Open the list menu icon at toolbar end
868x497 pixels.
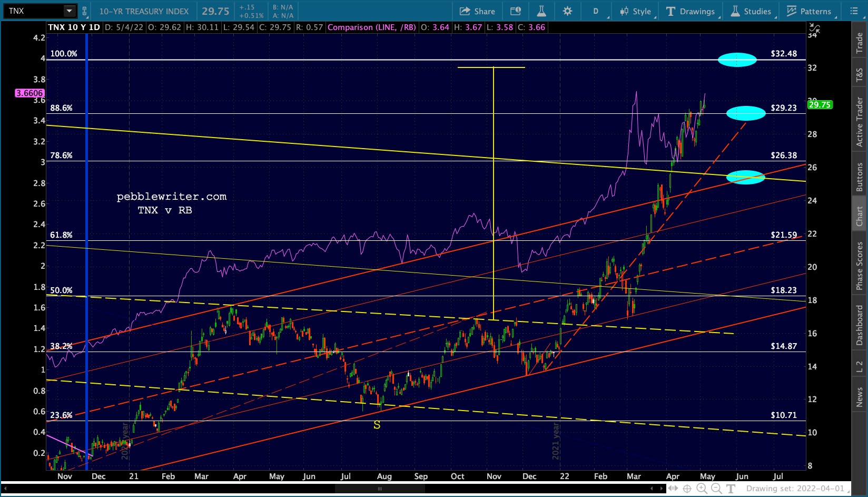[854, 11]
